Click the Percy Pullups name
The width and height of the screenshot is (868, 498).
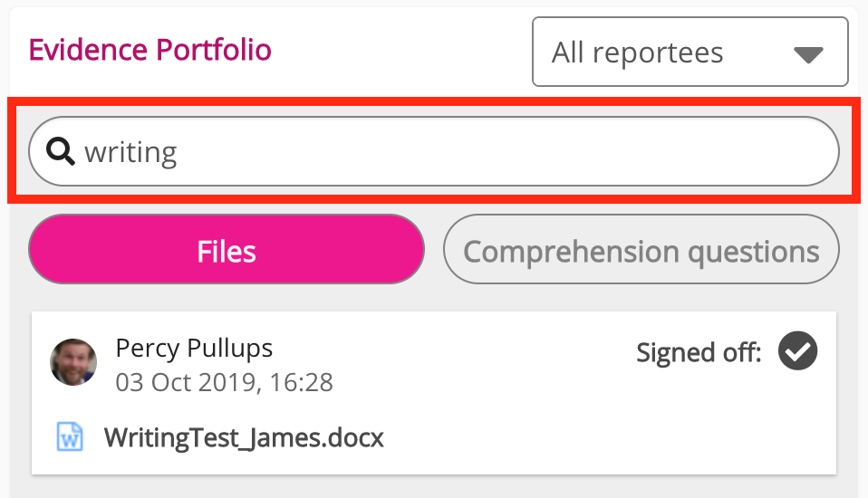tap(194, 348)
